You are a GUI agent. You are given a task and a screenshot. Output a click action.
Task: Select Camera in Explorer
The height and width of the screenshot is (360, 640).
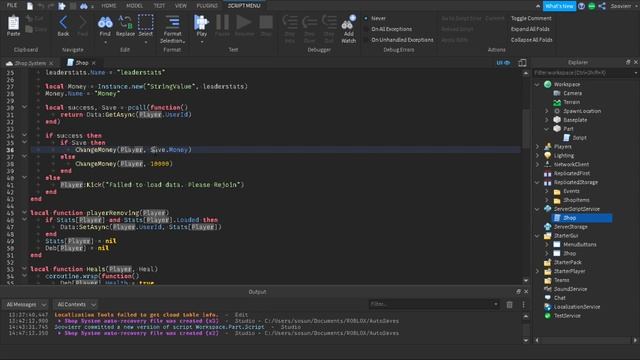click(x=572, y=93)
